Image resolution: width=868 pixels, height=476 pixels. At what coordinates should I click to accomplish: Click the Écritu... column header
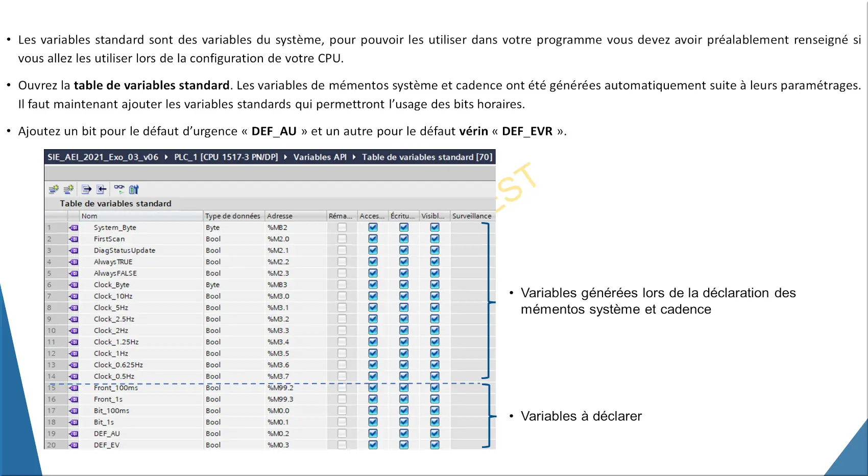click(x=404, y=216)
